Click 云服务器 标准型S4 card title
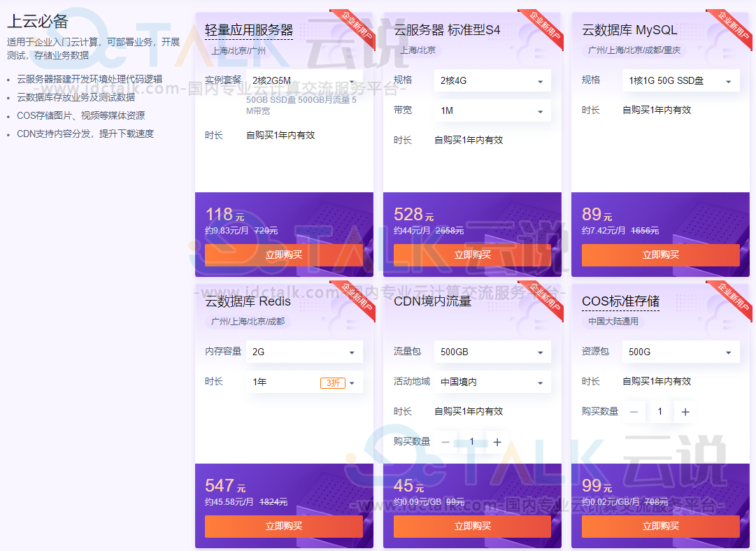 pyautogui.click(x=447, y=30)
